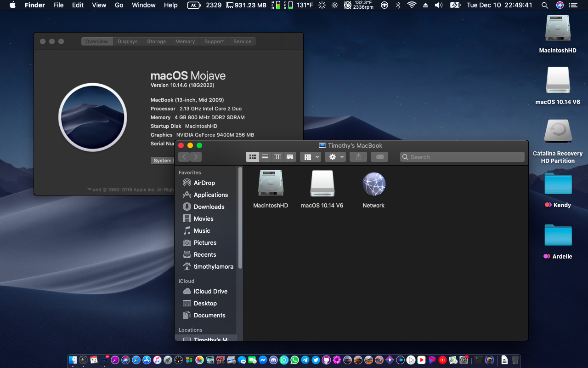Viewport: 588px width, 368px height.
Task: Switch to the Memory tab
Action: tap(185, 41)
